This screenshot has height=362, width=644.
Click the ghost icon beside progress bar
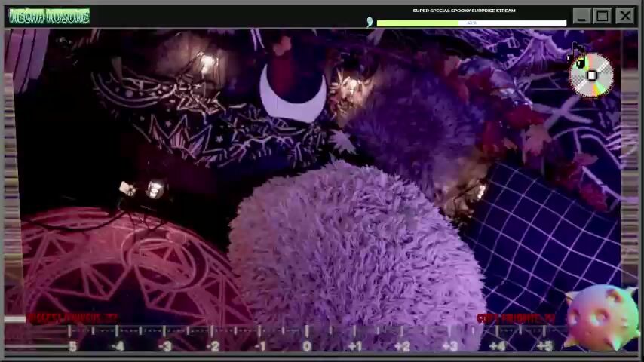[x=370, y=22]
